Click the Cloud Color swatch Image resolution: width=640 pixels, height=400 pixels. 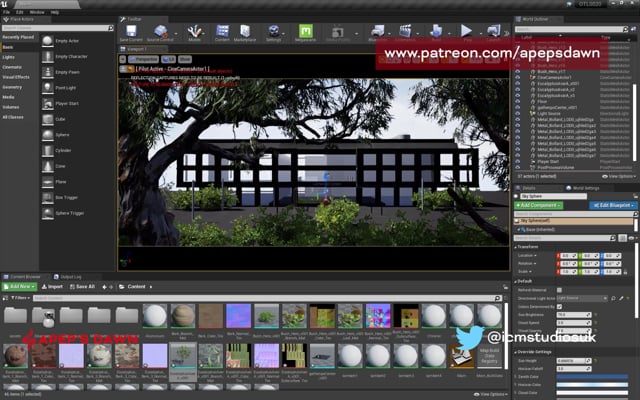(x=592, y=393)
